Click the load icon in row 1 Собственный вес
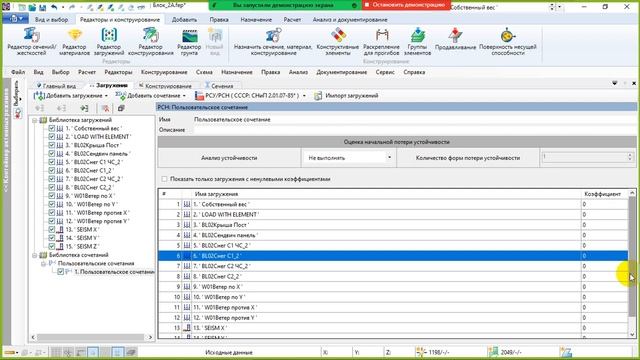640x360 pixels. 187,204
